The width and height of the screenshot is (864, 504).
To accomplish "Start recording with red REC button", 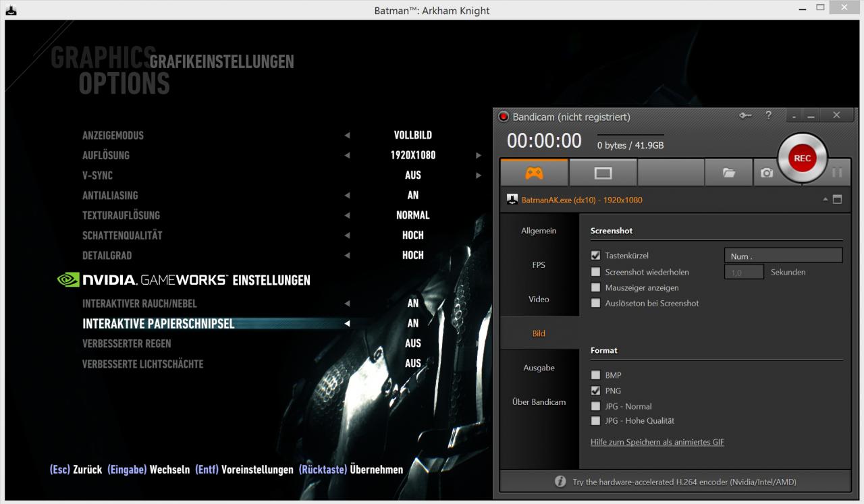I will pos(802,159).
